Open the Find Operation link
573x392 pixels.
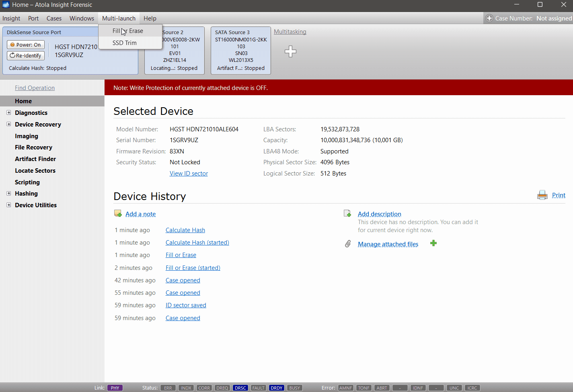[x=35, y=88]
